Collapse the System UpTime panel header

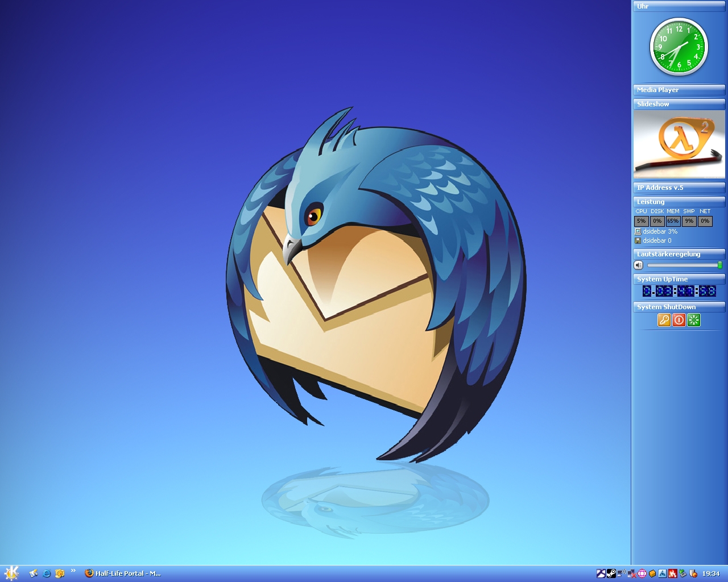pyautogui.click(x=679, y=279)
